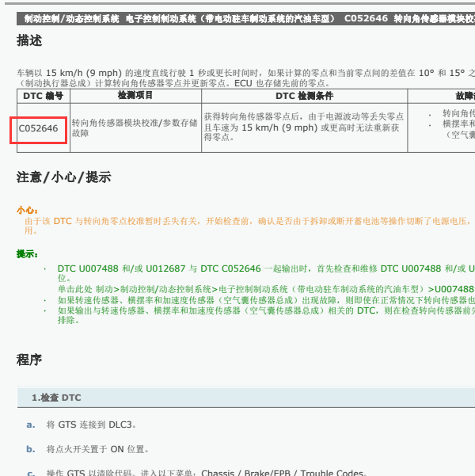Click the hint bullet starting 如果转速传感器、横摆率

coord(266,300)
